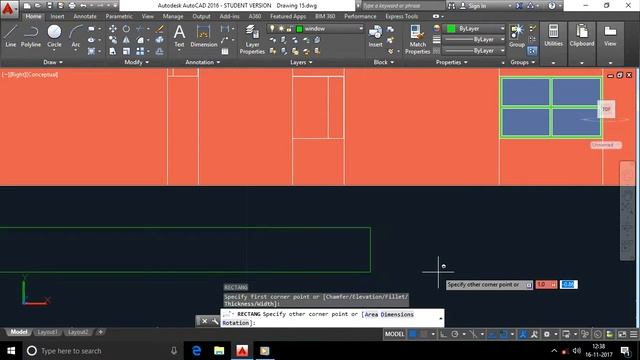Toggle snap mode in status bar
The width and height of the screenshot is (640, 360).
point(424,334)
